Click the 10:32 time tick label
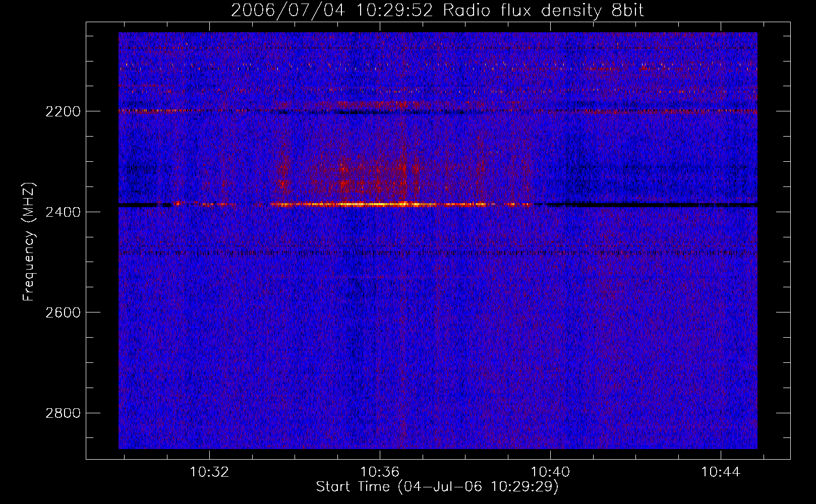This screenshot has height=504, width=816. 209,472
